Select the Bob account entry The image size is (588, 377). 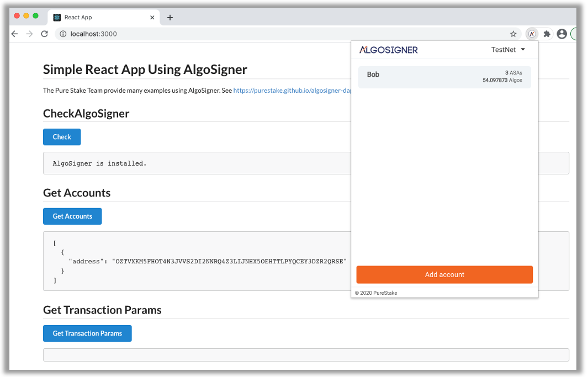(x=444, y=77)
